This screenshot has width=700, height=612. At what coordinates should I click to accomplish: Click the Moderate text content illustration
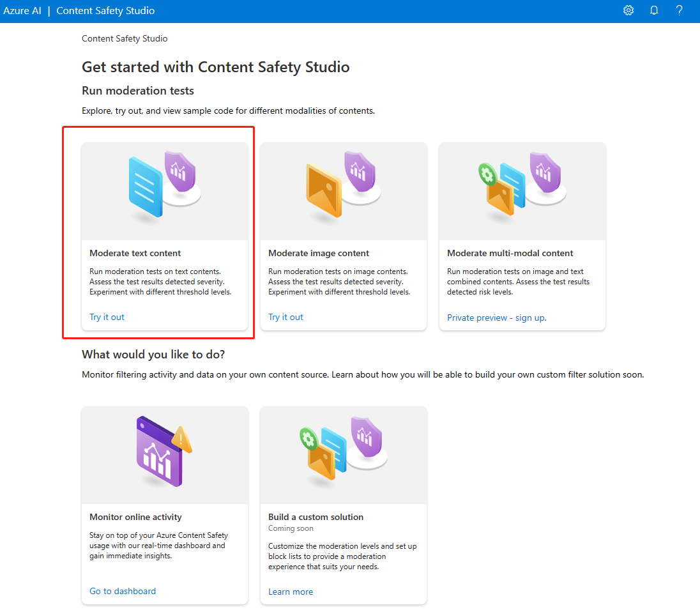(x=165, y=190)
